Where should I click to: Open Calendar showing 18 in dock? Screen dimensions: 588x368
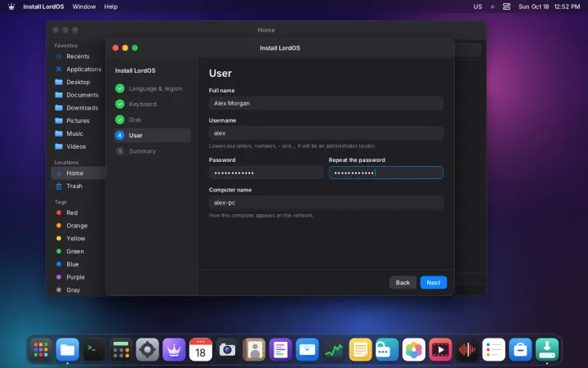coord(201,350)
